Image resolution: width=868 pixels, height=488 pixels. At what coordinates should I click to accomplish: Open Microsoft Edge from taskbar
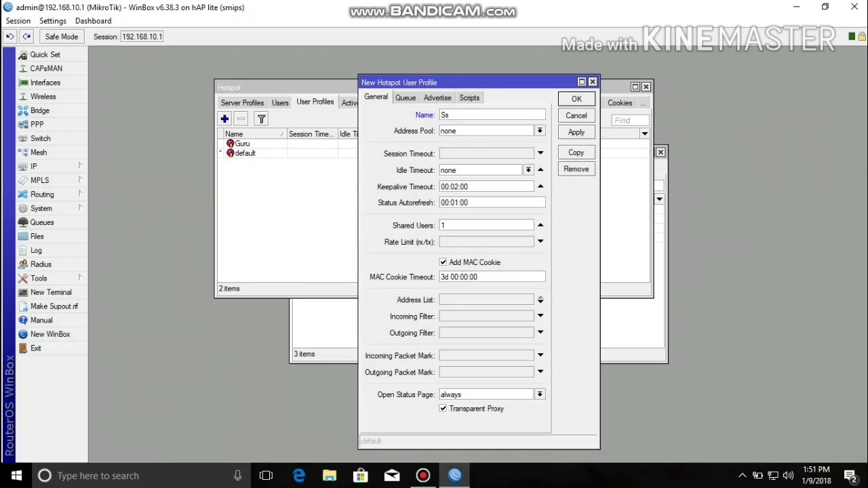(298, 476)
